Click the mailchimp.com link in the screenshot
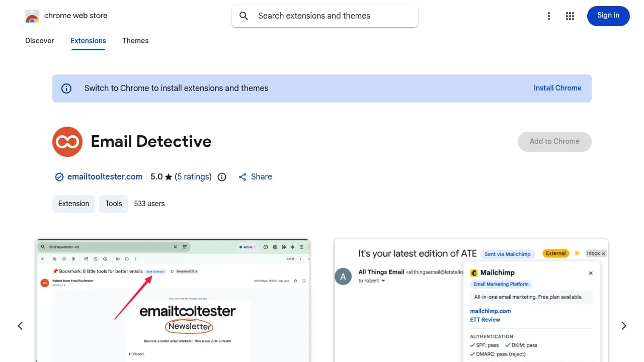Image resolution: width=644 pixels, height=362 pixels. tap(491, 311)
